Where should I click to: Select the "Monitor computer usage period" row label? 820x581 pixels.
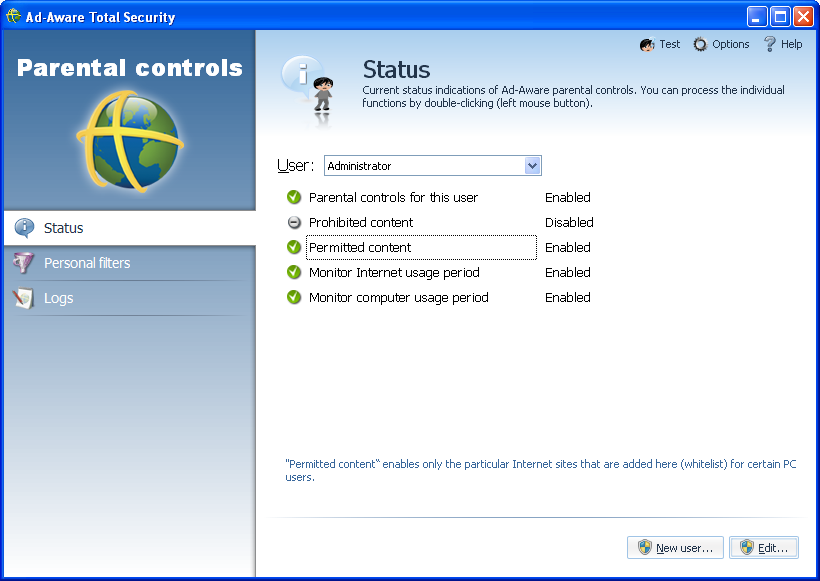tap(398, 298)
